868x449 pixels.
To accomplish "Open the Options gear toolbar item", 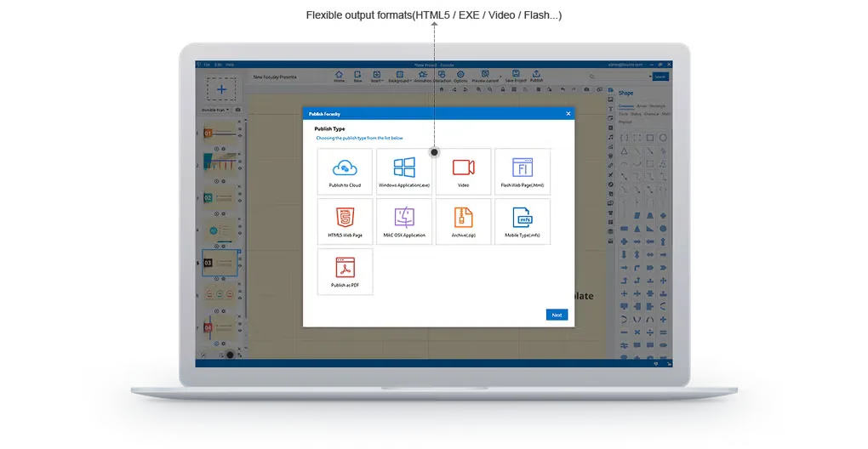I will pyautogui.click(x=460, y=77).
